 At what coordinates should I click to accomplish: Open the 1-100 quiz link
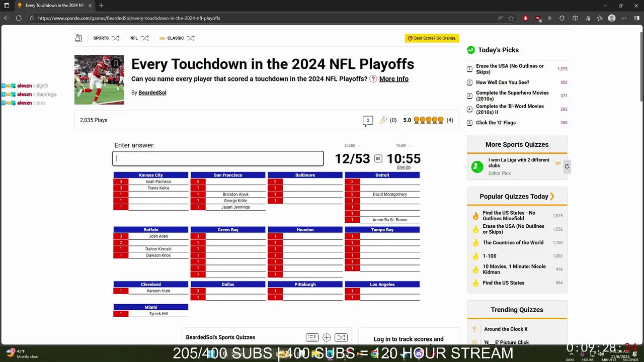pyautogui.click(x=490, y=256)
